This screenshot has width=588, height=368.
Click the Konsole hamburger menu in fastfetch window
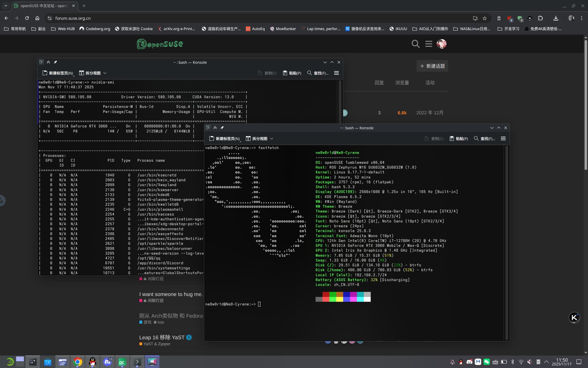click(x=503, y=139)
